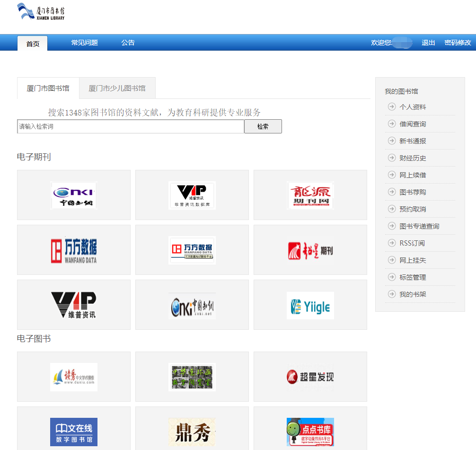Open the CNKI 中国知网 database logo

coord(74,195)
